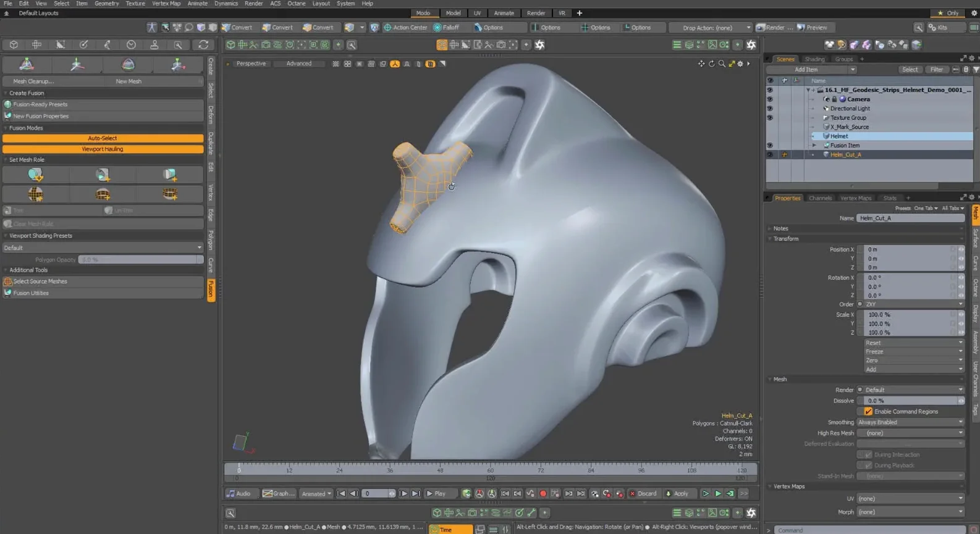Toggle the Auto-Select fusion mode
The height and width of the screenshot is (534, 980).
point(103,138)
